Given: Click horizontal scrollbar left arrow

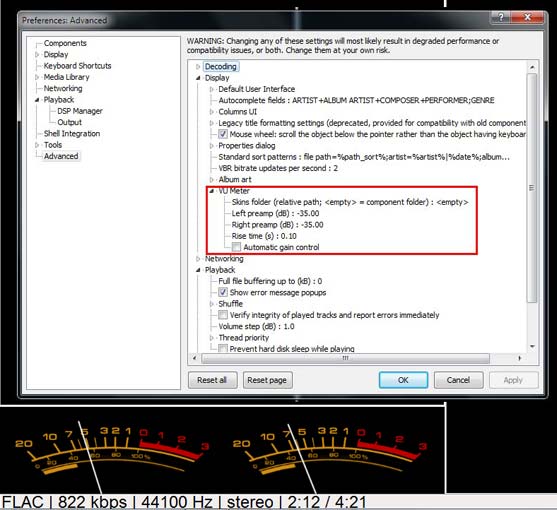Looking at the screenshot, I should 194,358.
